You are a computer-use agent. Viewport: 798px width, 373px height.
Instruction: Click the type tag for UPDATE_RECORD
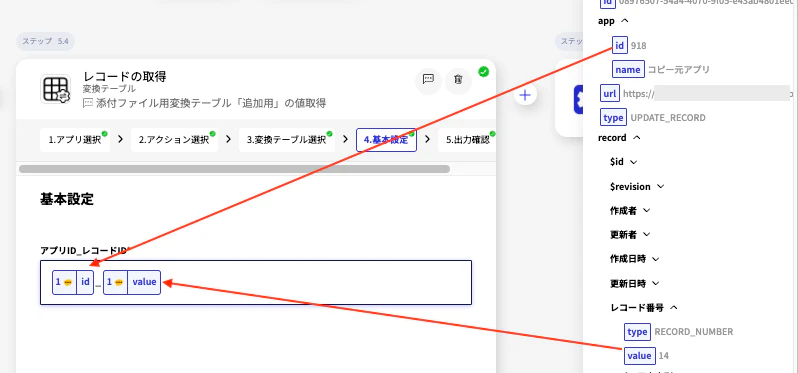pos(613,118)
